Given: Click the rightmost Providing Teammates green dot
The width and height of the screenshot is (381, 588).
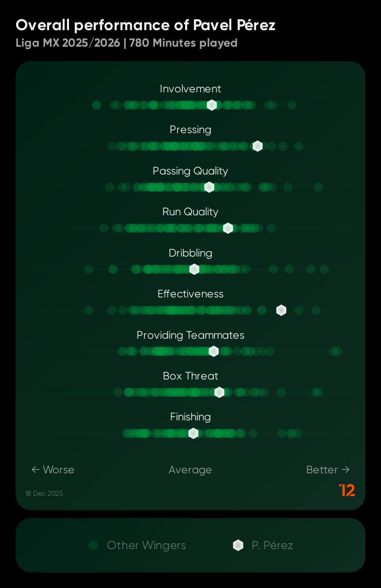Looking at the screenshot, I should click(337, 351).
